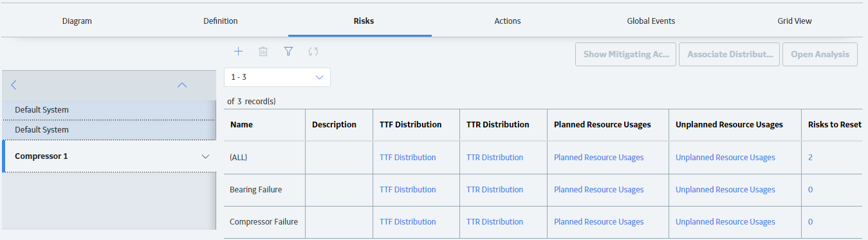
Task: Collapse sidebar list with up chevron
Action: 182,85
